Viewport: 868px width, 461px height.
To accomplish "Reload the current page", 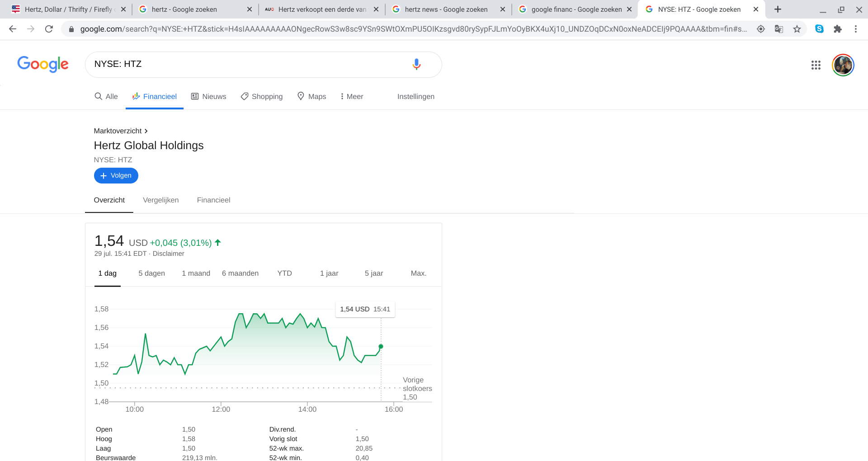I will pyautogui.click(x=49, y=29).
